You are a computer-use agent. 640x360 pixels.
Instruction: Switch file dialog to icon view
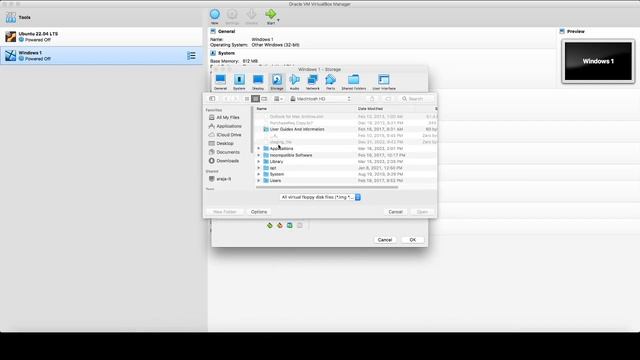tap(247, 99)
